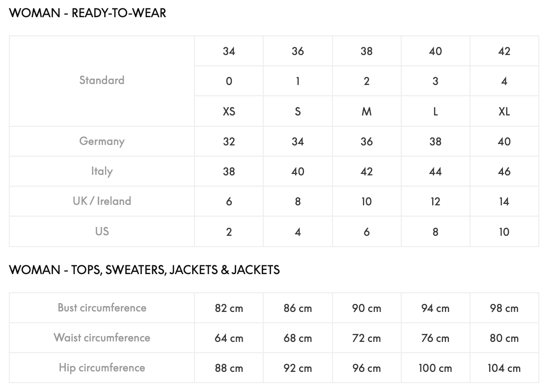The image size is (554, 392).
Task: Click the XL size cell
Action: 504,112
